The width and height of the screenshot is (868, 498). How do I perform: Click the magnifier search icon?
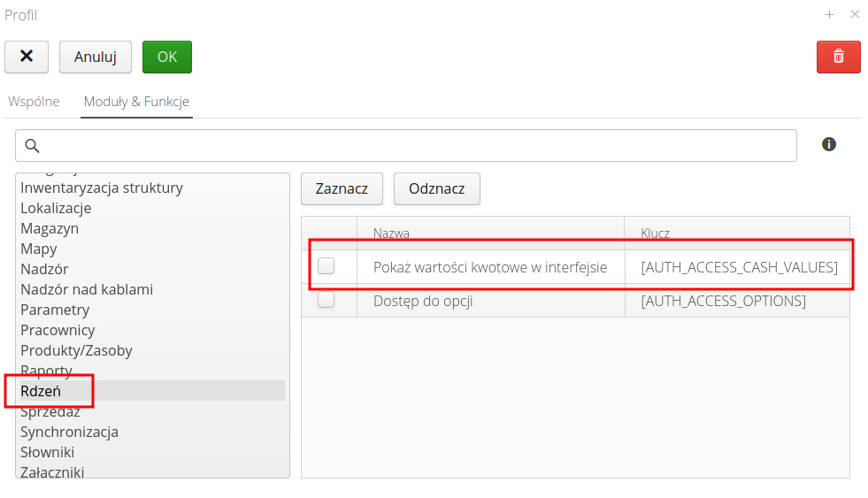point(32,146)
